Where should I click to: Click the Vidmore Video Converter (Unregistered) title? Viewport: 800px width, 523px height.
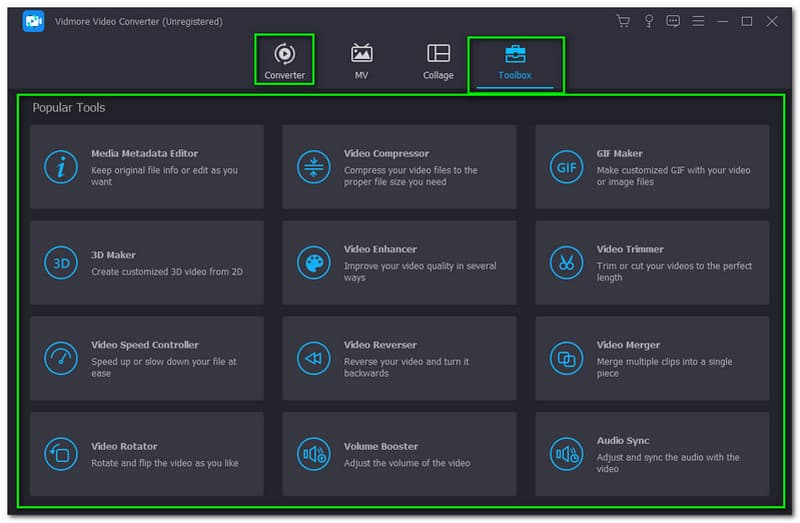[x=138, y=21]
